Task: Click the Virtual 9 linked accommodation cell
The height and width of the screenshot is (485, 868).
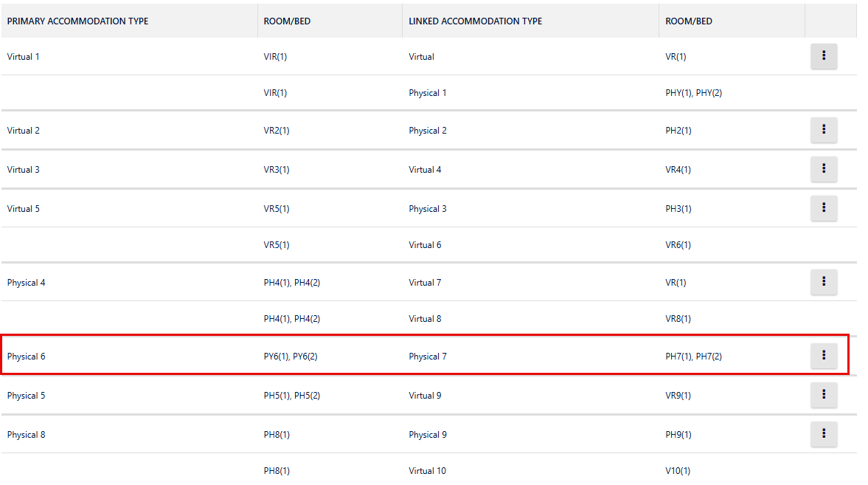Action: [426, 396]
